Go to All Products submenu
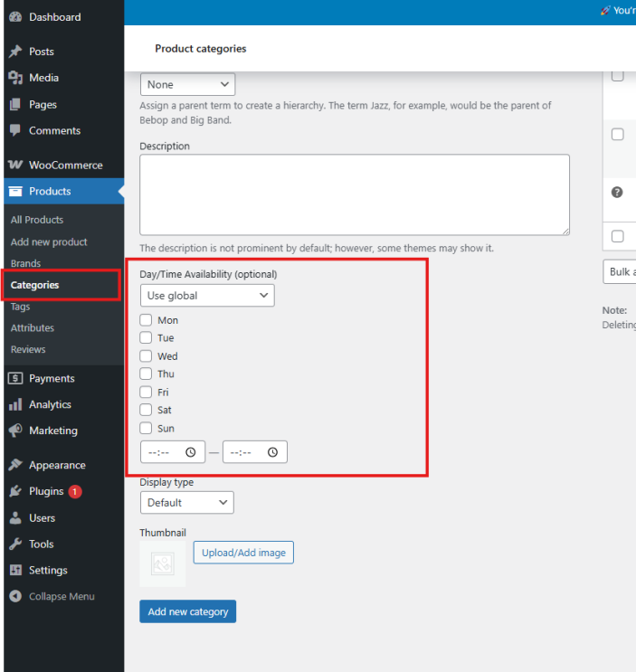 (37, 220)
